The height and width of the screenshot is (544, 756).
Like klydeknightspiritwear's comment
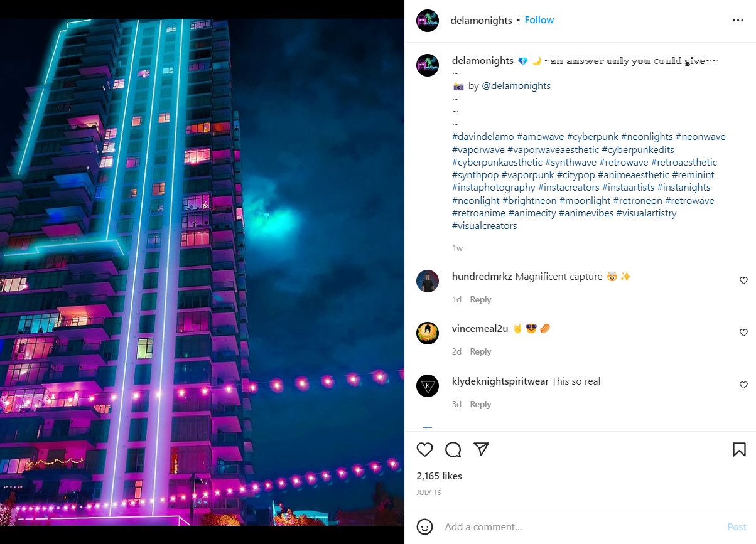tap(743, 385)
